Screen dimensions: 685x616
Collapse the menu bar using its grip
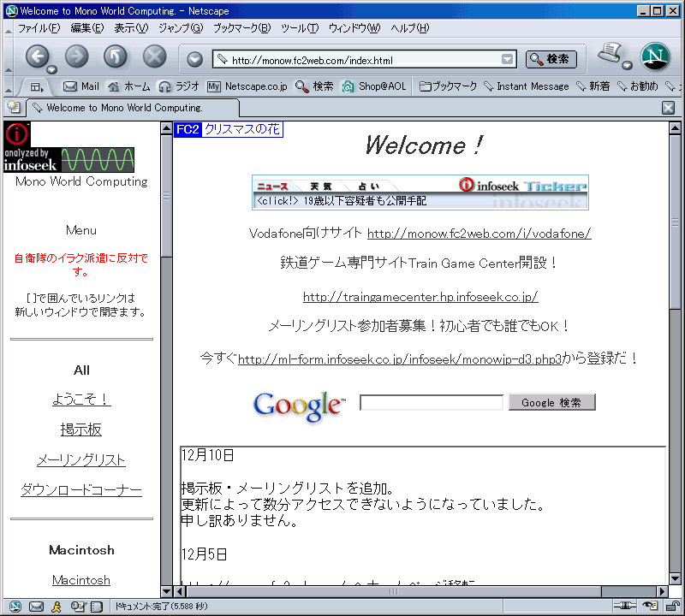[x=9, y=29]
